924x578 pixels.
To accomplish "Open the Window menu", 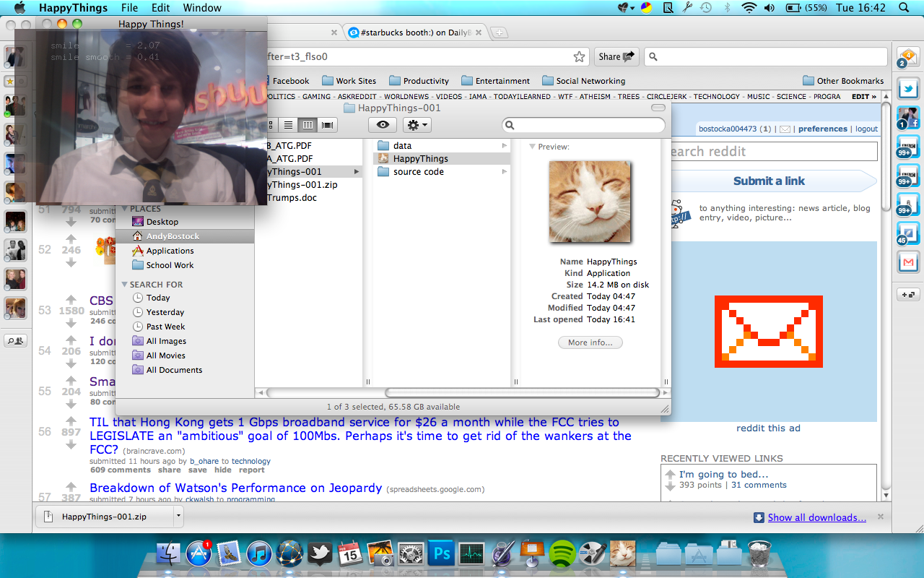I will click(x=202, y=8).
